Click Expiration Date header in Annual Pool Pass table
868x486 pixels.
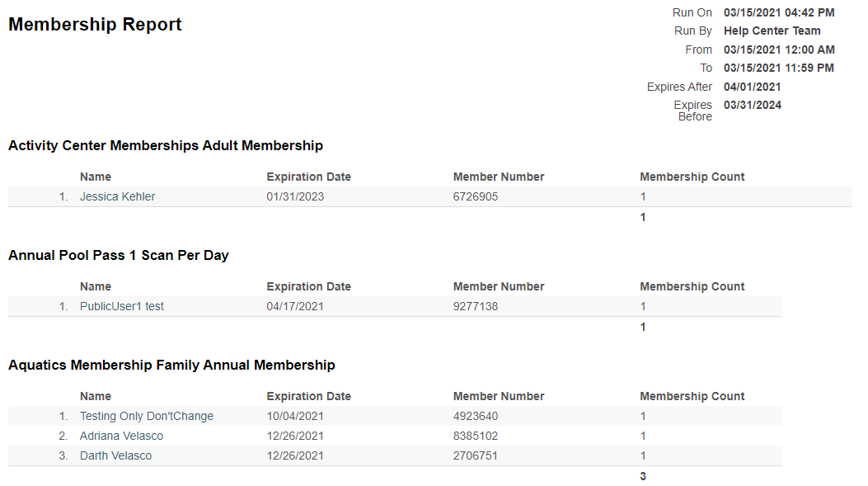point(309,286)
